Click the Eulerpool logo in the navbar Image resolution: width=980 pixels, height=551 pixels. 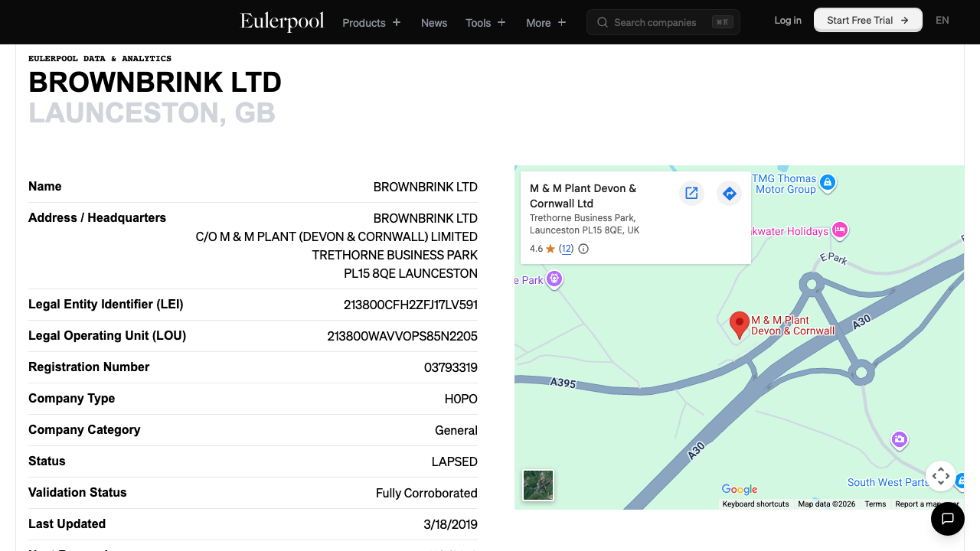click(281, 22)
